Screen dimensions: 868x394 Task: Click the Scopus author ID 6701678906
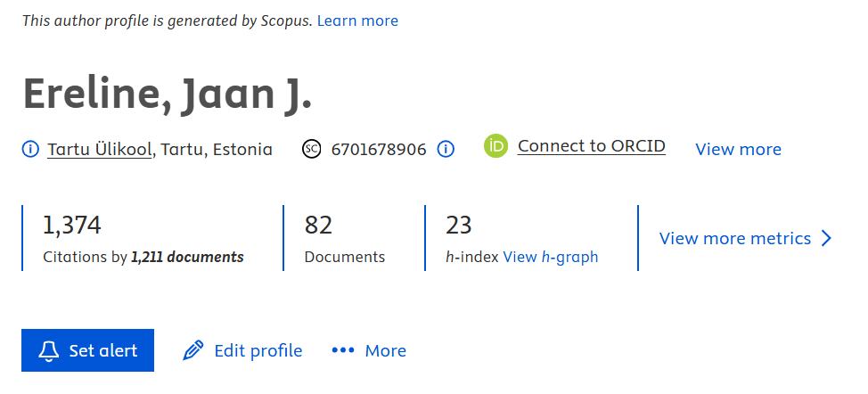(379, 149)
